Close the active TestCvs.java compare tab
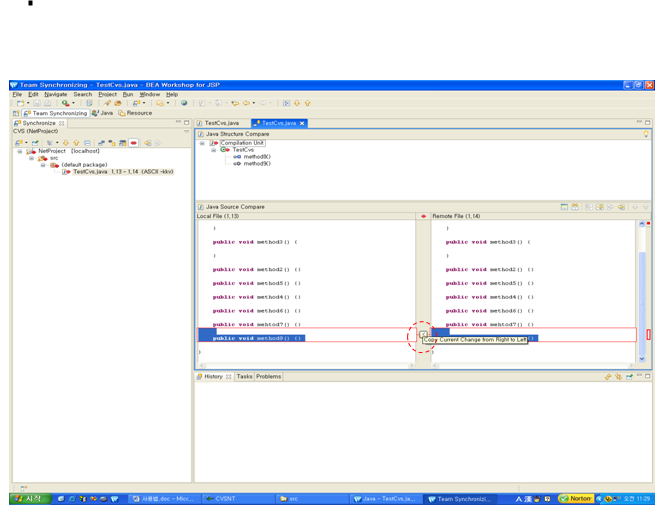The height and width of the screenshot is (511, 664). click(x=302, y=123)
